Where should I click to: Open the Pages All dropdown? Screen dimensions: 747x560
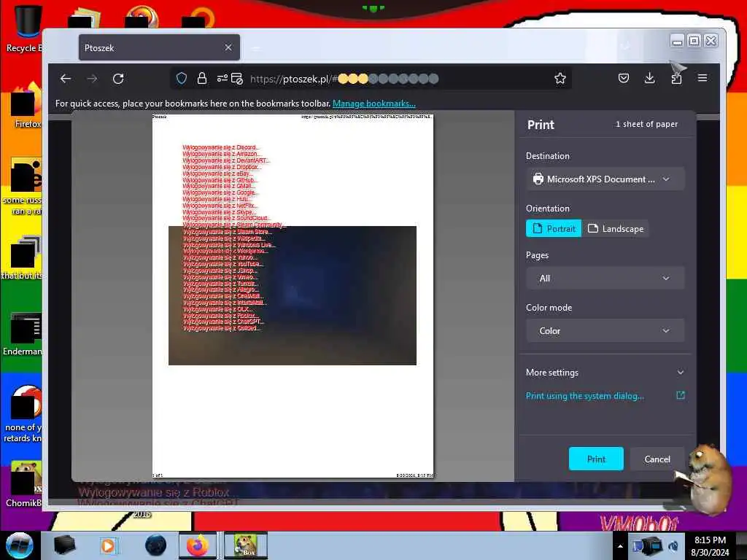[x=605, y=278]
